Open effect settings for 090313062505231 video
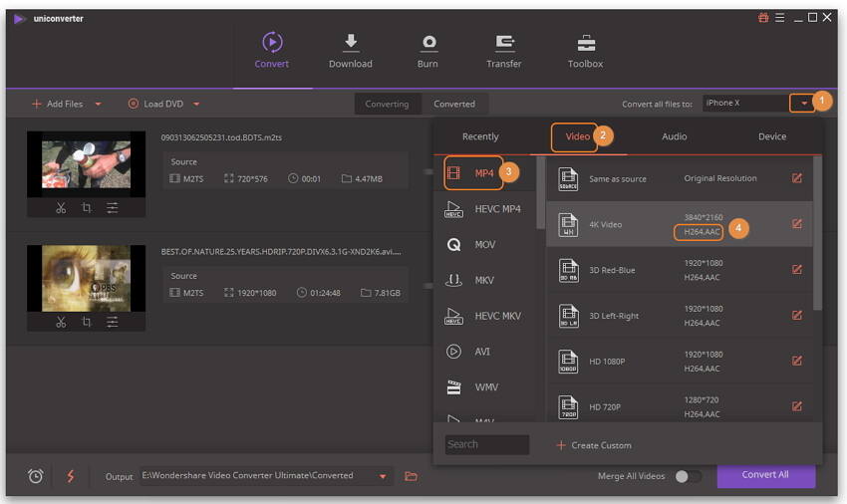This screenshot has height=504, width=847. (x=113, y=208)
